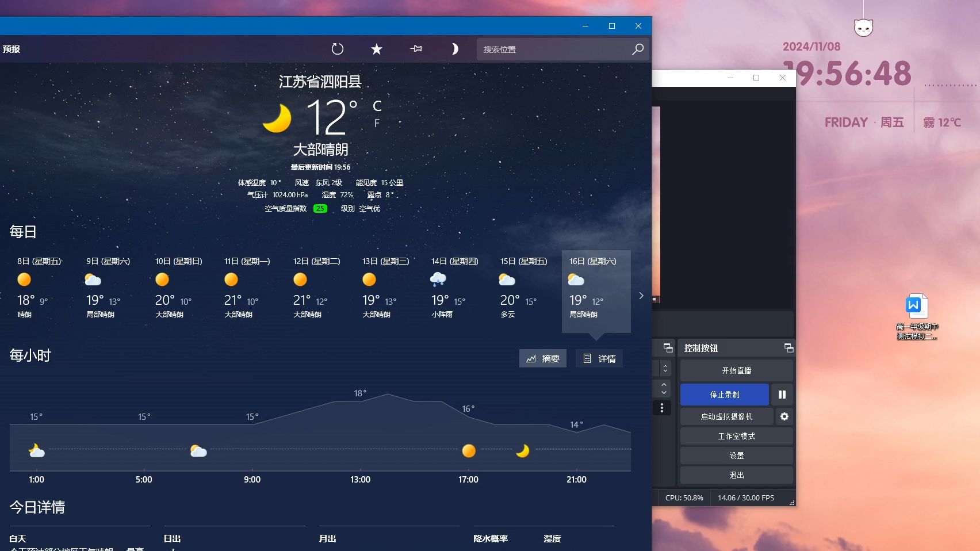Click the 17:00 sunny icon in hourly chart
The width and height of the screenshot is (980, 551).
coord(469,451)
